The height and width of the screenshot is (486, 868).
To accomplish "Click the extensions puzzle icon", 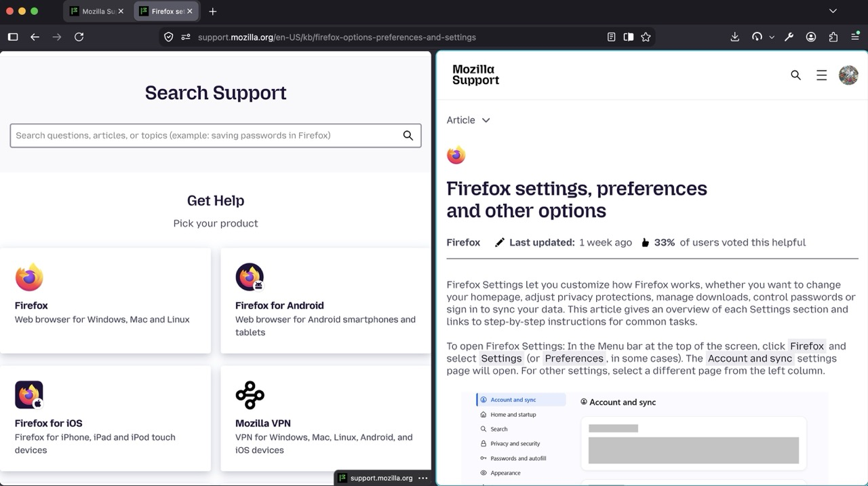I will pyautogui.click(x=833, y=37).
